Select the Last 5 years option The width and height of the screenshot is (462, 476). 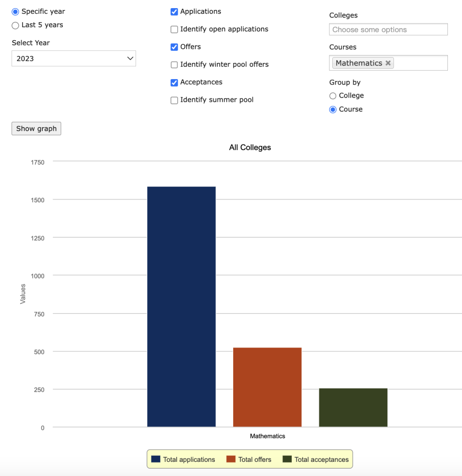point(15,25)
